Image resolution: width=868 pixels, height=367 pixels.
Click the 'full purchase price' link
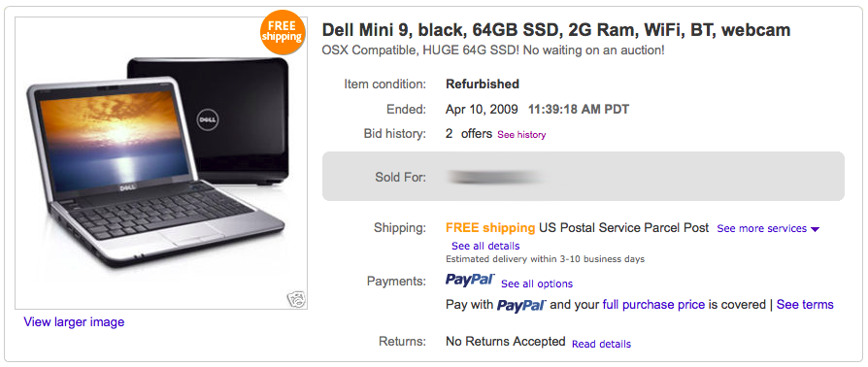point(653,305)
